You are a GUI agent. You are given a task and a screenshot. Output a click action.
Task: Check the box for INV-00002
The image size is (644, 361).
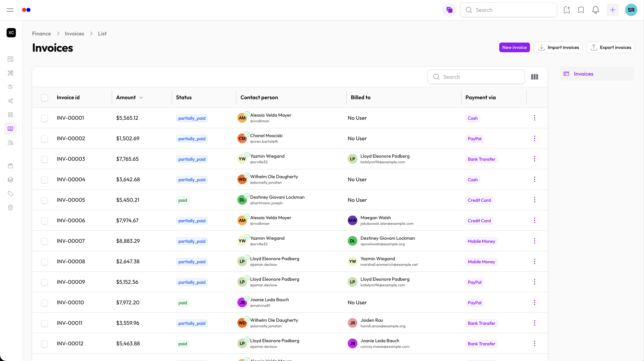tap(44, 139)
